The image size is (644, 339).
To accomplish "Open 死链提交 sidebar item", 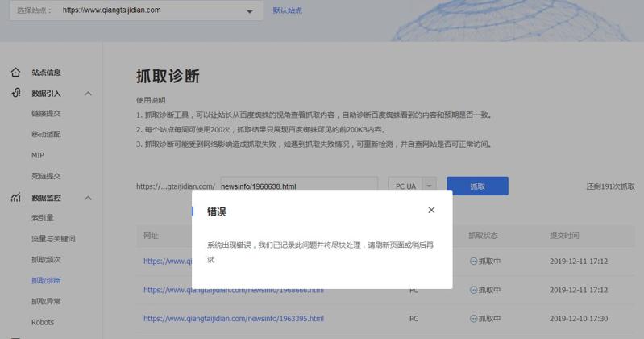I will point(46,176).
